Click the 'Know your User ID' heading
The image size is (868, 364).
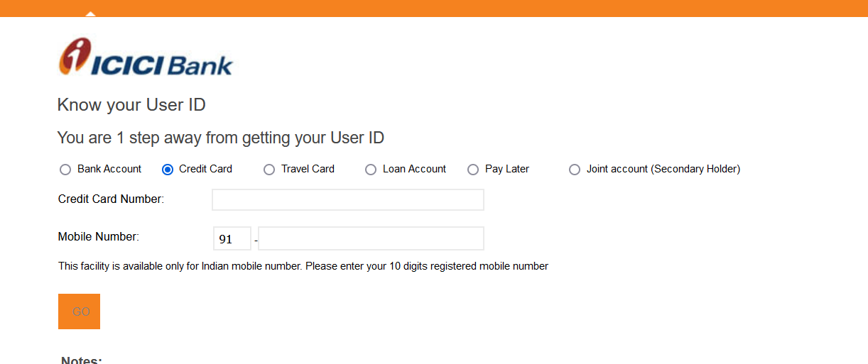pos(131,105)
